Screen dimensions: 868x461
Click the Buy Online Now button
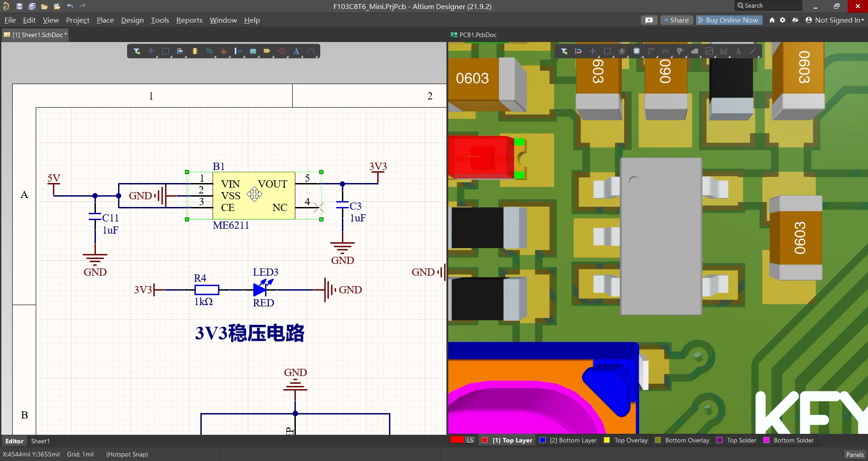[x=729, y=20]
